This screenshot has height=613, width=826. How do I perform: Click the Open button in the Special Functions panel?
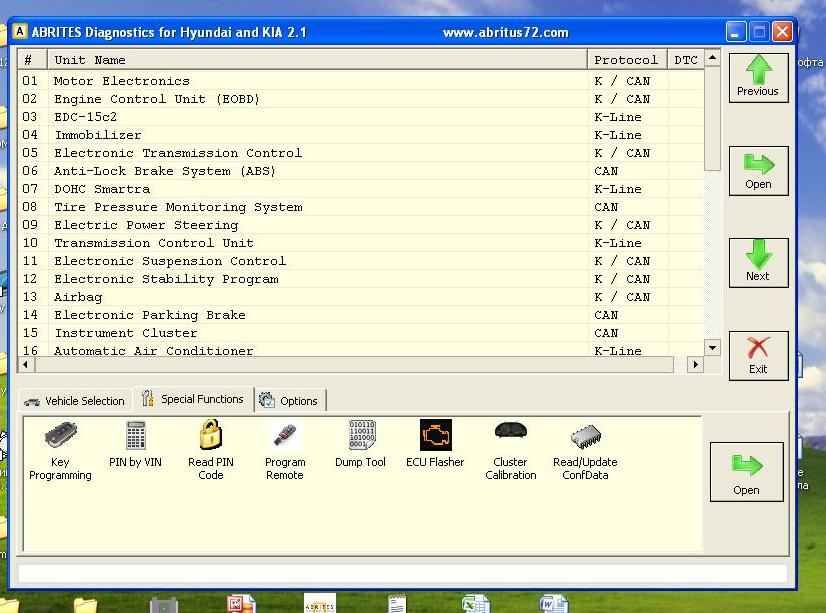pyautogui.click(x=746, y=472)
